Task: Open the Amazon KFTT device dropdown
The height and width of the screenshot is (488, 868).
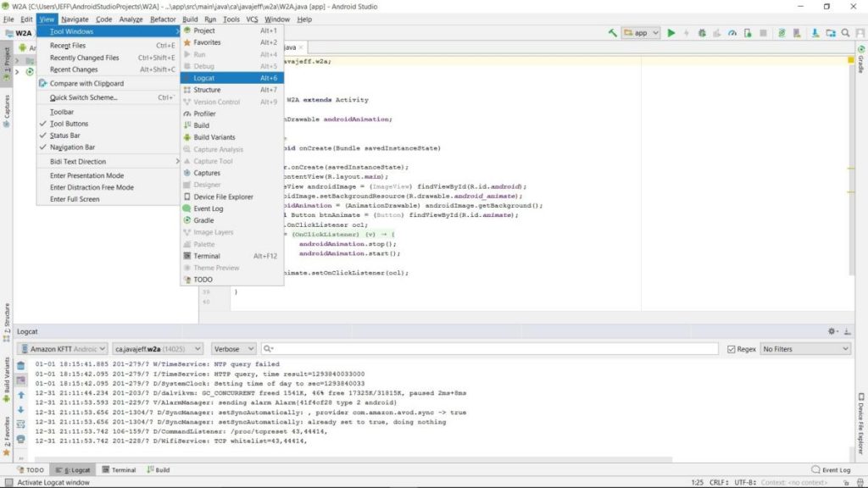Action: pos(63,349)
